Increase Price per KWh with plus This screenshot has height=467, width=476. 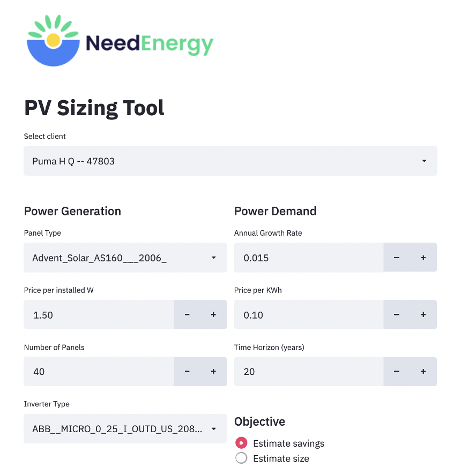(x=423, y=314)
